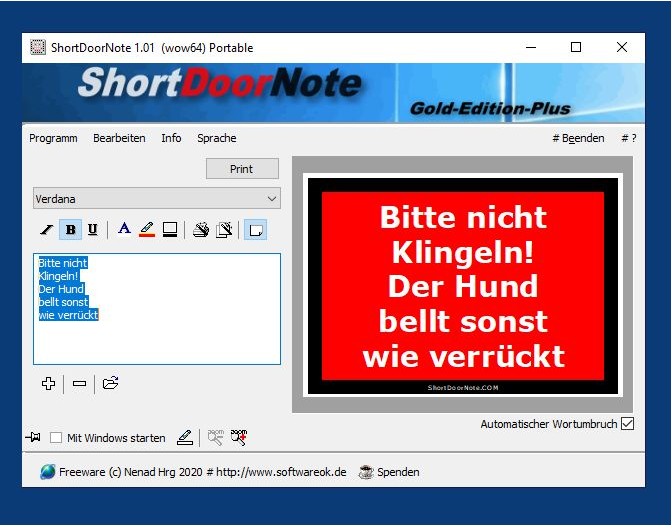The image size is (671, 526).
Task: Open the Programm menu
Action: tap(53, 138)
